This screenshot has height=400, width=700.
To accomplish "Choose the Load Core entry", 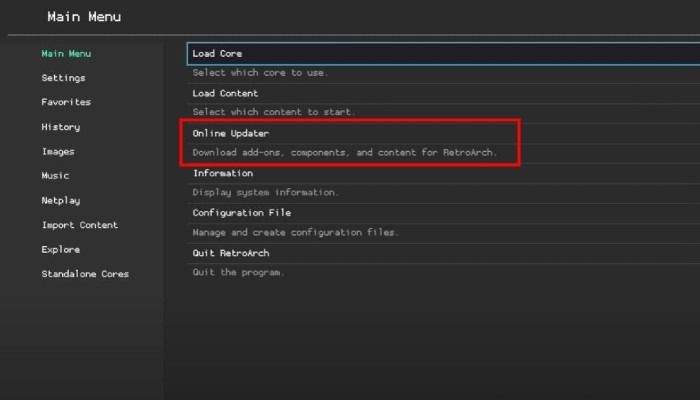I will pyautogui.click(x=217, y=54).
